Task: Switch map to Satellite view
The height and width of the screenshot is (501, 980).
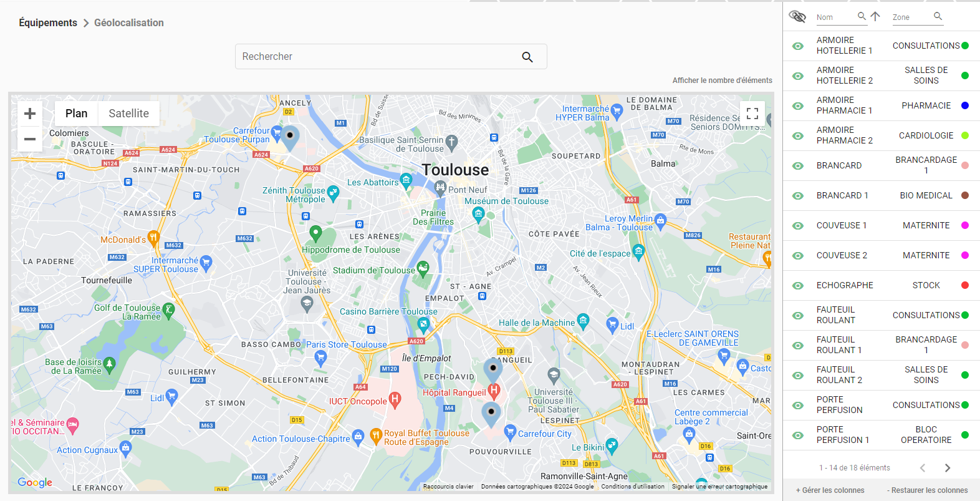Action: [x=128, y=114]
